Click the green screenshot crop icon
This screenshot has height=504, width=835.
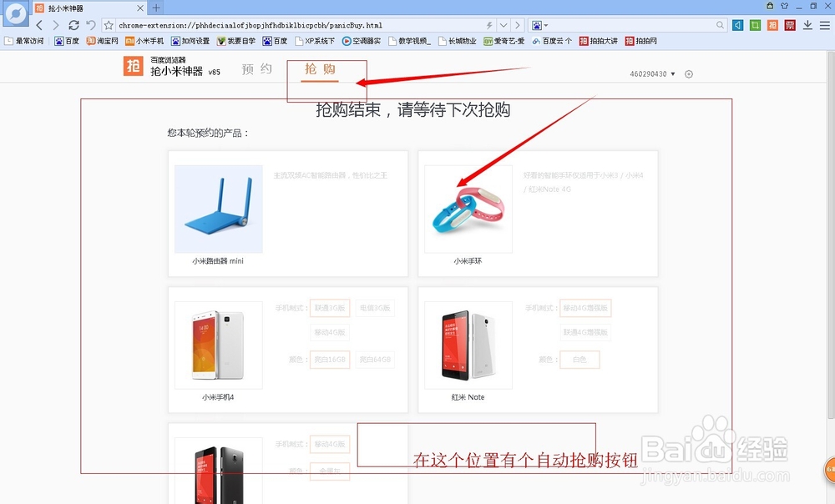[755, 25]
